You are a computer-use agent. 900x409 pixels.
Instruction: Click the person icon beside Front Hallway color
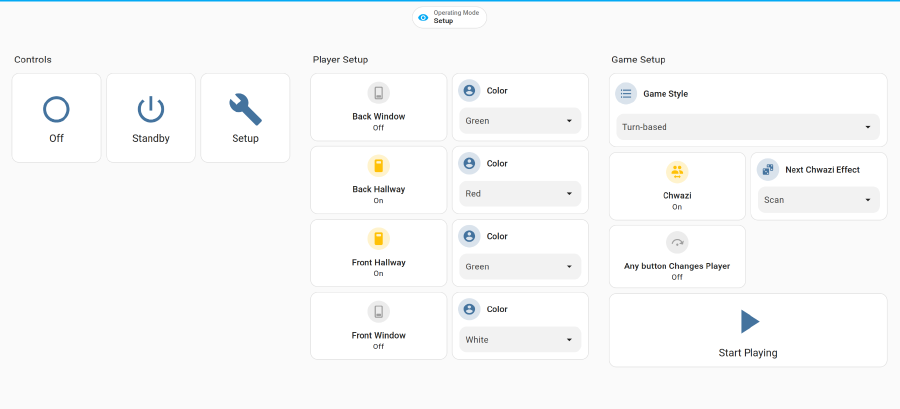(469, 236)
